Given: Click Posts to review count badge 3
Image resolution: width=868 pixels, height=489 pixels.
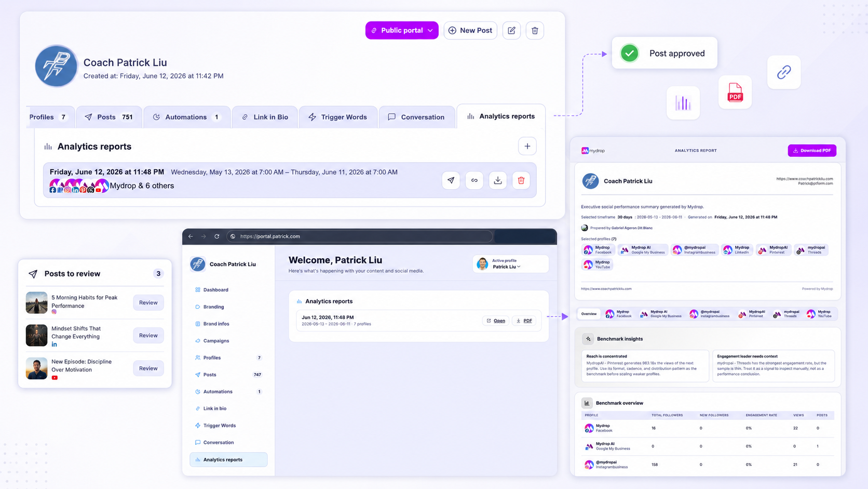Looking at the screenshot, I should (158, 274).
